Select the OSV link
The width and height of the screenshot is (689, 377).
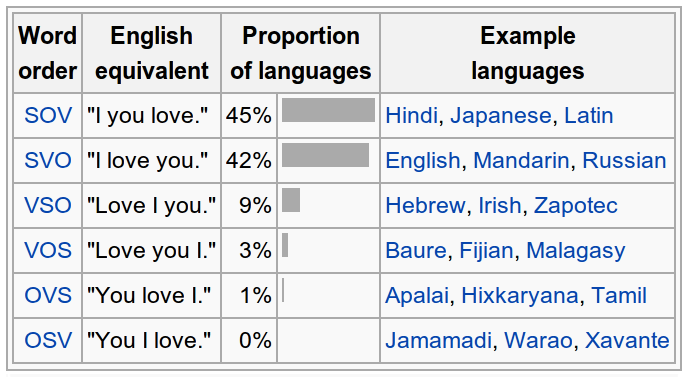pyautogui.click(x=48, y=340)
